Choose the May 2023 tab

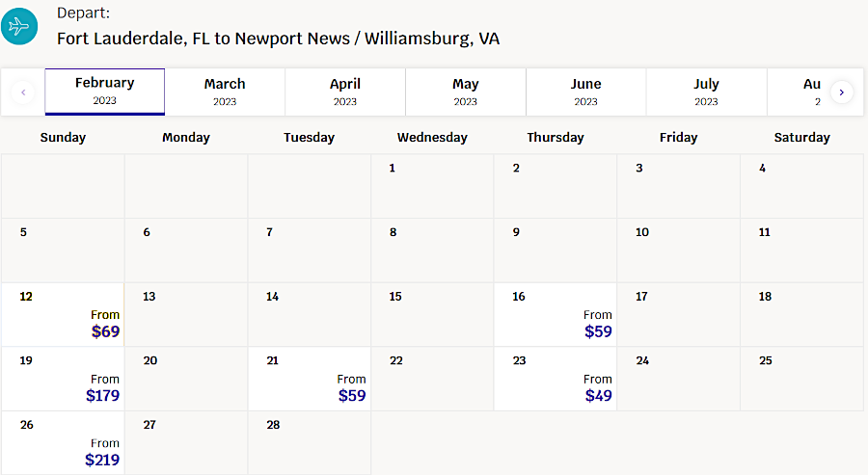point(466,92)
